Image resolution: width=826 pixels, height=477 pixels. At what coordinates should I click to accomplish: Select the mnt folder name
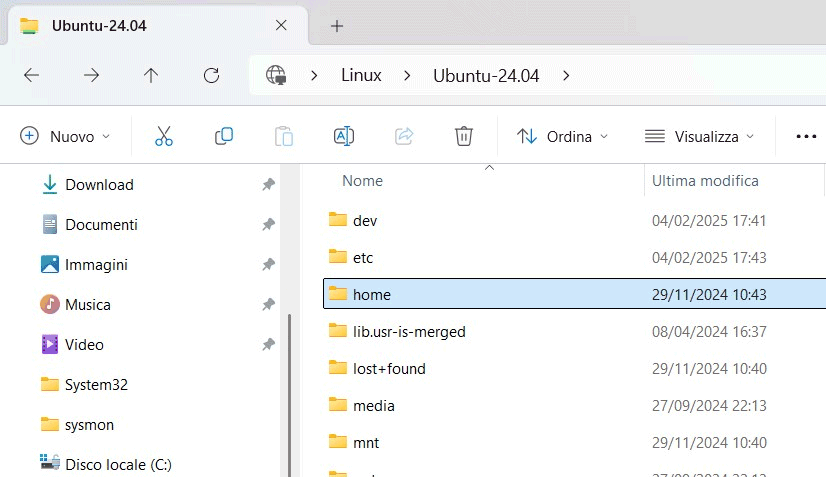(366, 442)
